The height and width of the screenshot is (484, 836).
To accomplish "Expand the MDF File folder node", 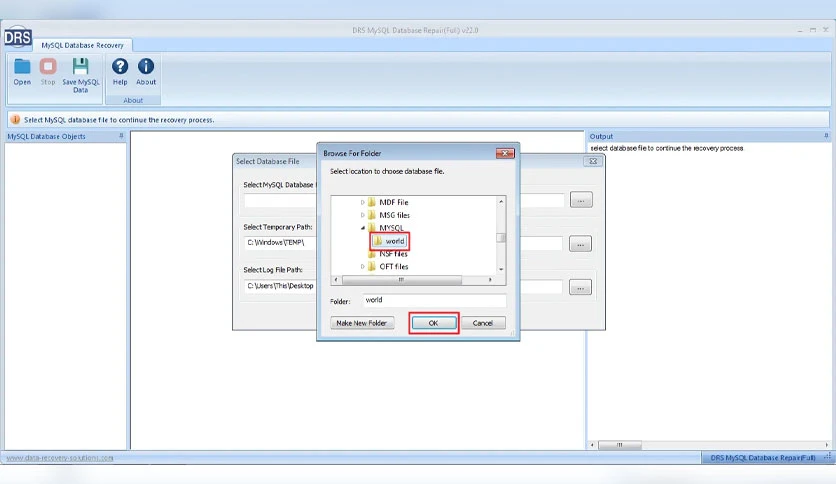I will coord(363,202).
